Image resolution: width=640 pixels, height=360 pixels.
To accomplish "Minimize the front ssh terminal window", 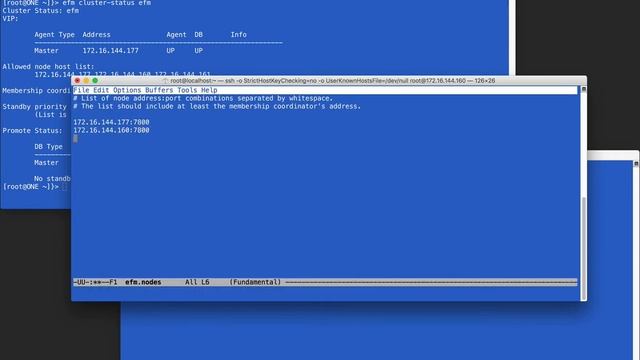I will pos(86,81).
